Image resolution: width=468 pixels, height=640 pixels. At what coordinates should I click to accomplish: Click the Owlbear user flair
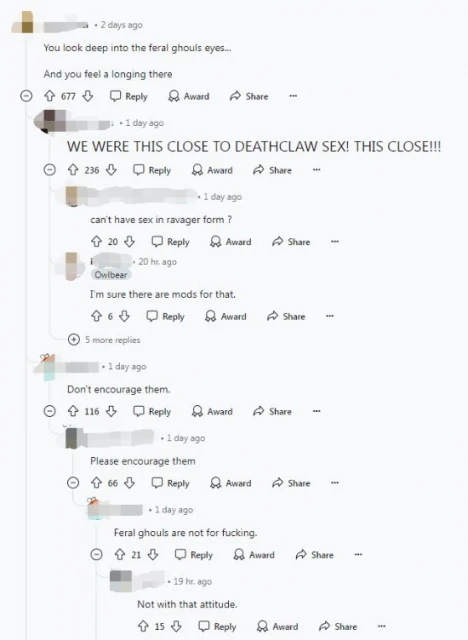coord(111,275)
